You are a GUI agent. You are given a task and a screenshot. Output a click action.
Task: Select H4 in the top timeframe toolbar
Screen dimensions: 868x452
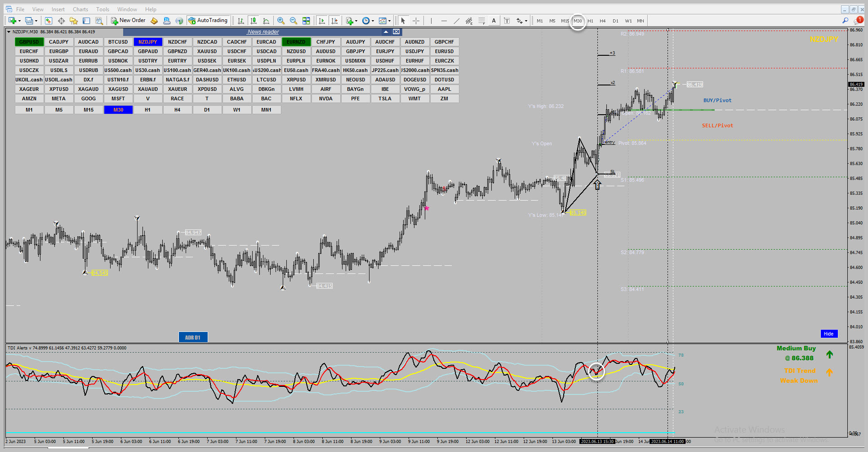click(603, 21)
